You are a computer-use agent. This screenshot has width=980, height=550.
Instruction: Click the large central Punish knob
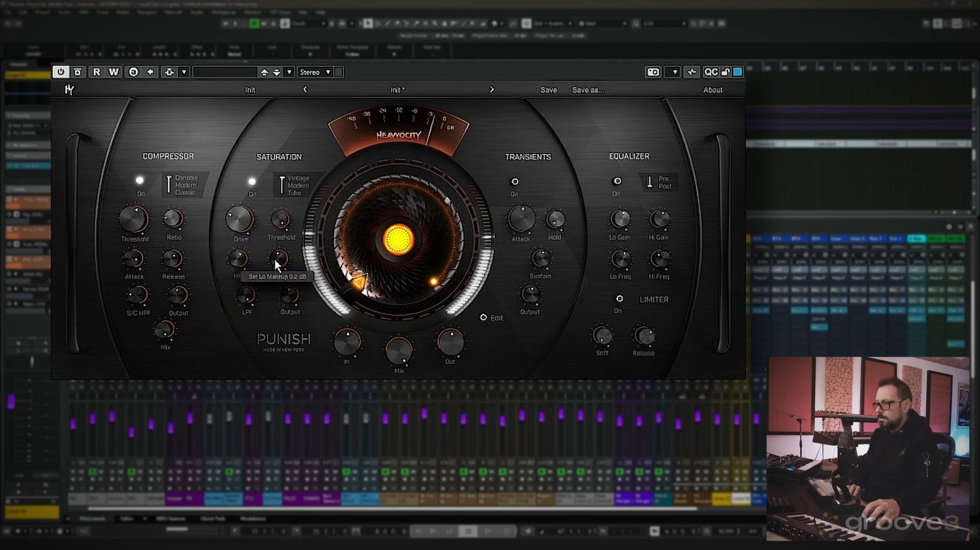click(398, 239)
